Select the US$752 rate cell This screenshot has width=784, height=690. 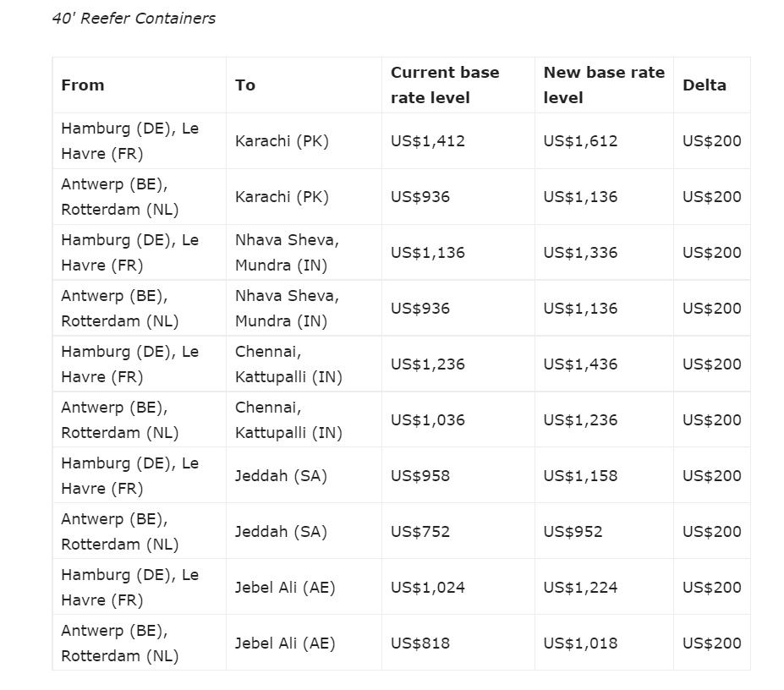420,532
